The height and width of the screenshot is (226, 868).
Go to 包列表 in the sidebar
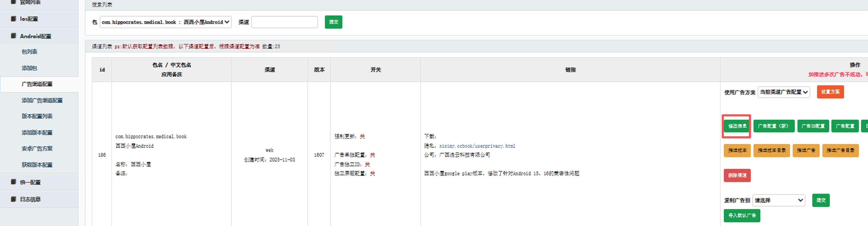[x=29, y=52]
